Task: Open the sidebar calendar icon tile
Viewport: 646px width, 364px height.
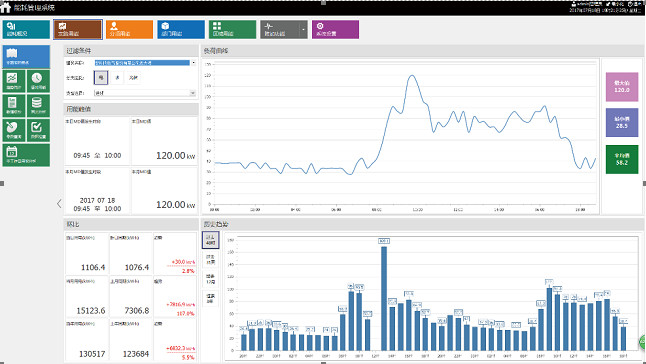Action: pyautogui.click(x=26, y=155)
